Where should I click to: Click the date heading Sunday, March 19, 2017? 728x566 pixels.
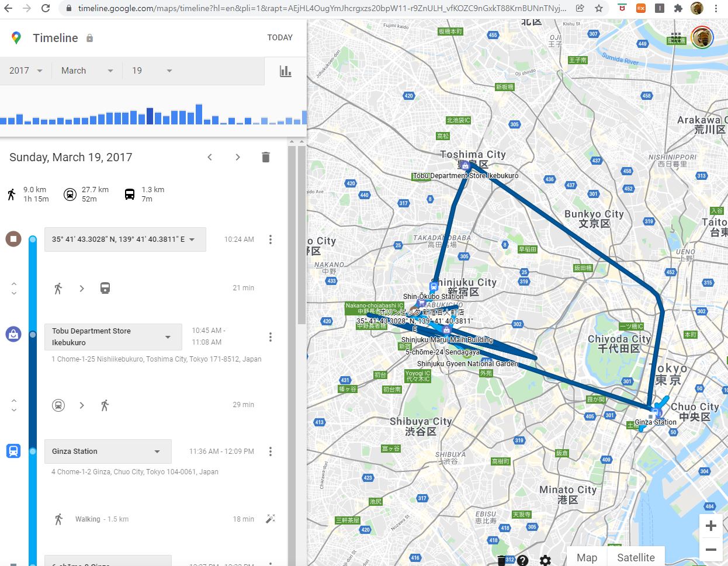(x=71, y=157)
